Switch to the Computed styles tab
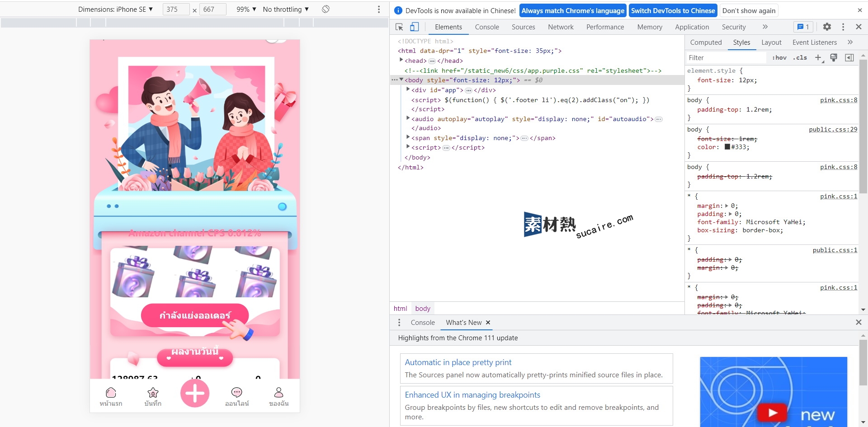Screen dimensions: 868x427 click(x=706, y=42)
